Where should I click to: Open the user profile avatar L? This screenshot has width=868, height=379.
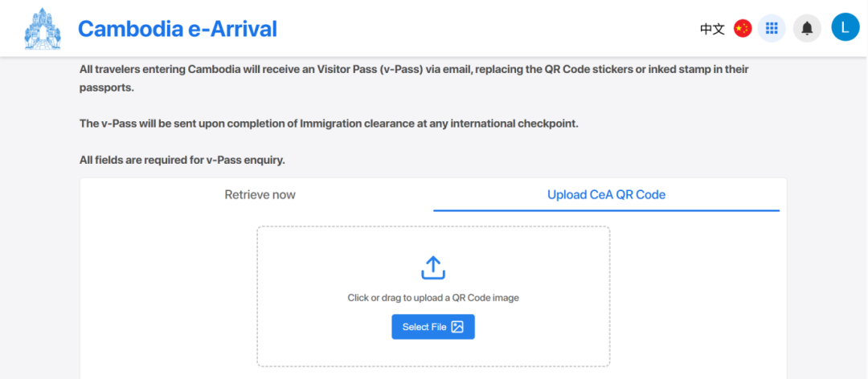tap(845, 27)
